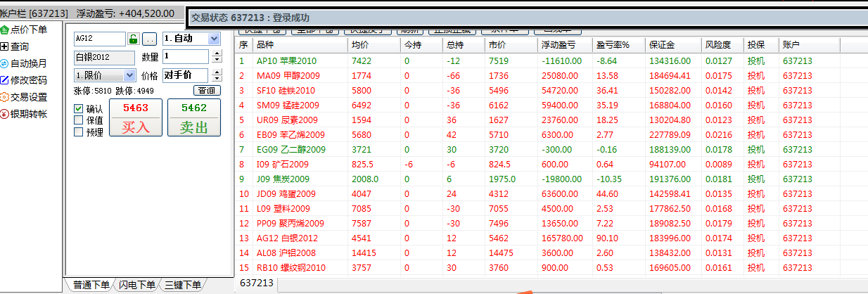Click the '..' browse button next to contract code
Image resolution: width=868 pixels, height=294 pixels.
[151, 39]
